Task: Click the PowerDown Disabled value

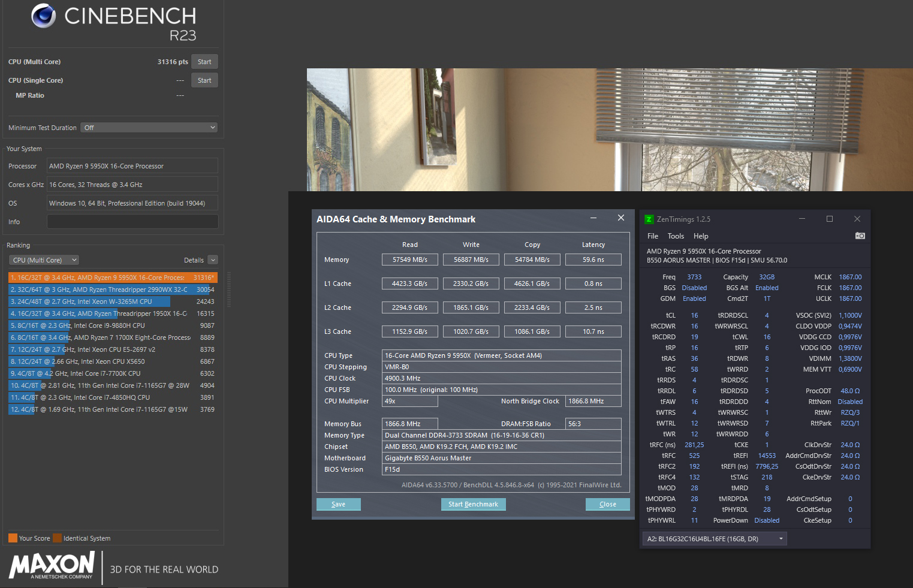Action: click(x=767, y=520)
